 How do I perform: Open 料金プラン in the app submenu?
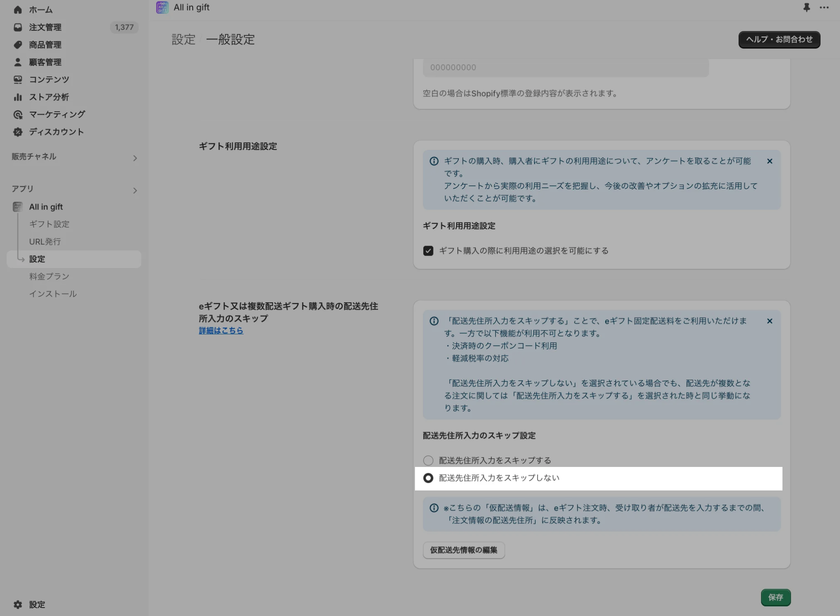point(49,277)
